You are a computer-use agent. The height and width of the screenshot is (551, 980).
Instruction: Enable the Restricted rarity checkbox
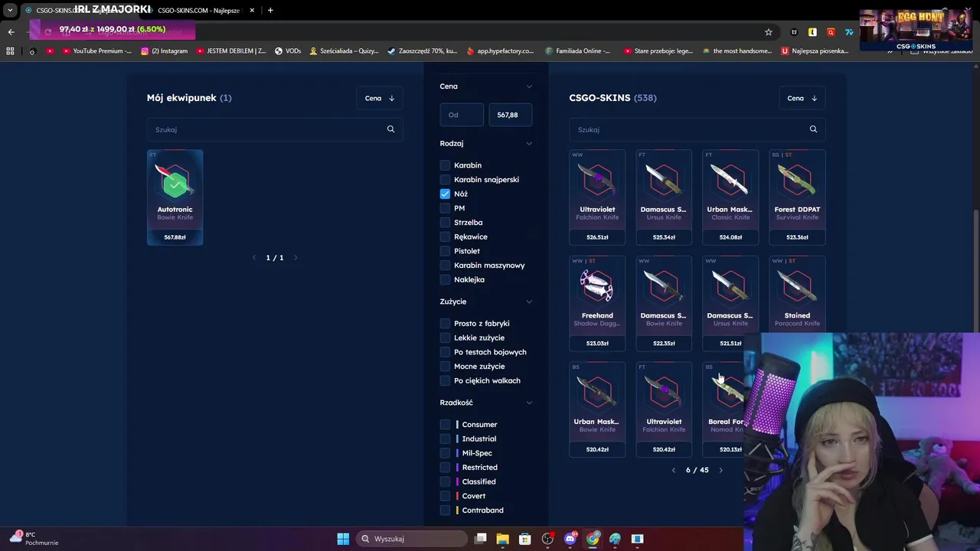pyautogui.click(x=445, y=468)
